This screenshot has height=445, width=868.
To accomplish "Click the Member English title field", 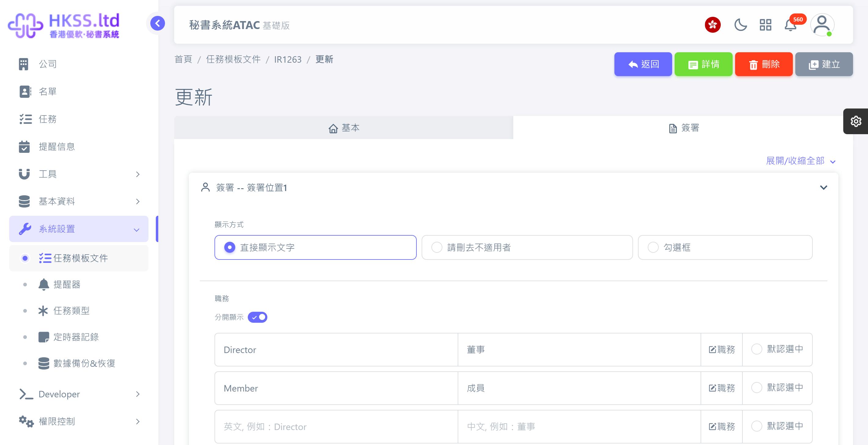I will 336,388.
